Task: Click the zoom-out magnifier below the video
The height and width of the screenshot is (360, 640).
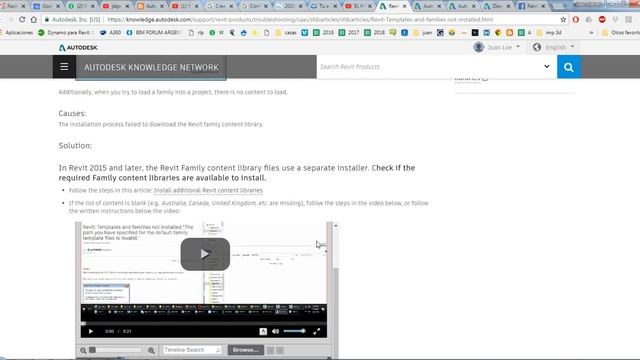Action: tap(83, 350)
